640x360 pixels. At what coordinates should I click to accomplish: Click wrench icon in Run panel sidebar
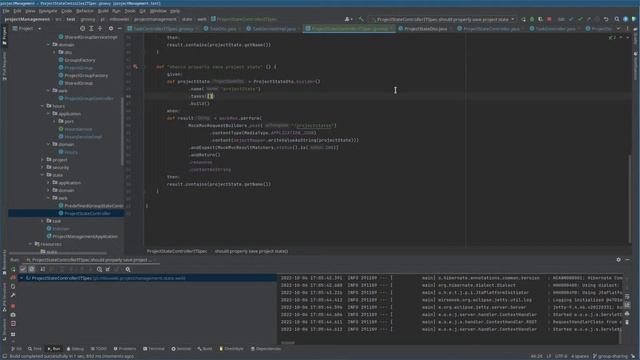click(13, 295)
